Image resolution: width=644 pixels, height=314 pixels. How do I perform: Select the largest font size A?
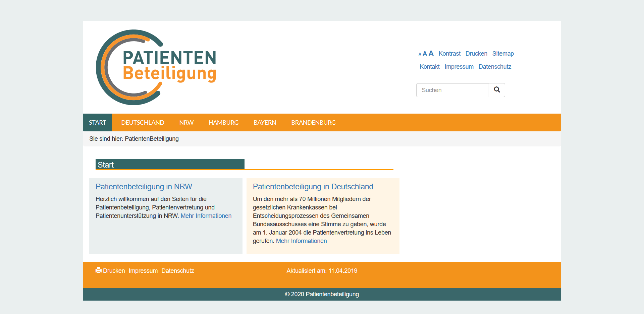tap(431, 53)
